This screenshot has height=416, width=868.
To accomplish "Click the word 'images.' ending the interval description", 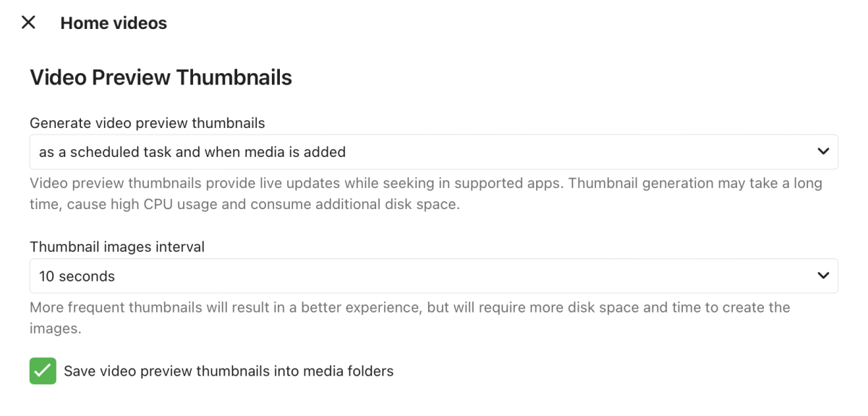I will tap(55, 328).
